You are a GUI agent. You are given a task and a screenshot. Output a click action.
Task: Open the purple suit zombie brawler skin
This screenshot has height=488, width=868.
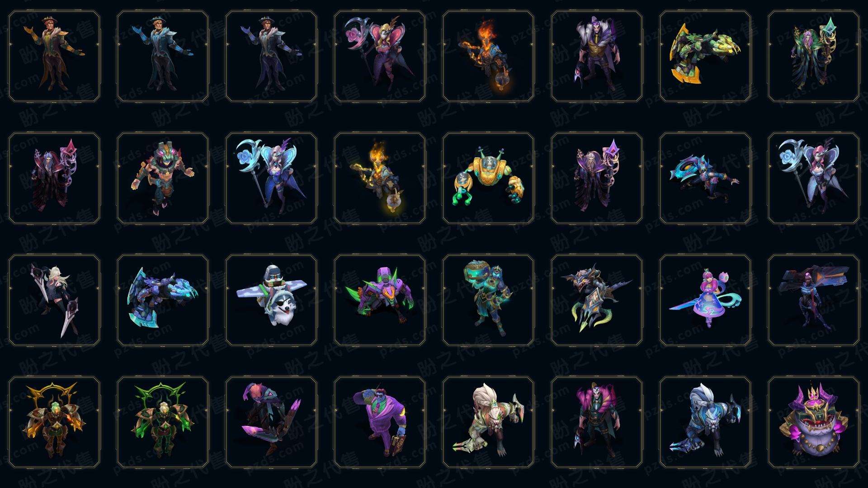point(380,422)
